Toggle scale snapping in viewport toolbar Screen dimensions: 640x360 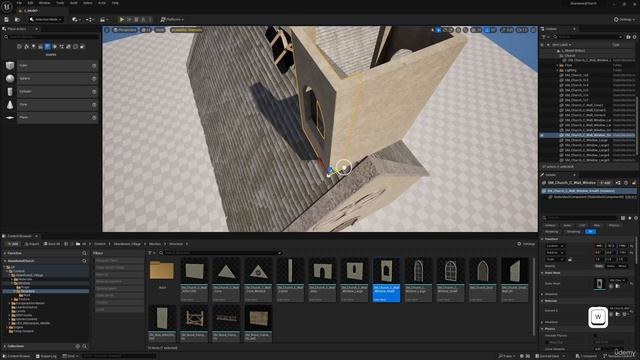point(504,30)
